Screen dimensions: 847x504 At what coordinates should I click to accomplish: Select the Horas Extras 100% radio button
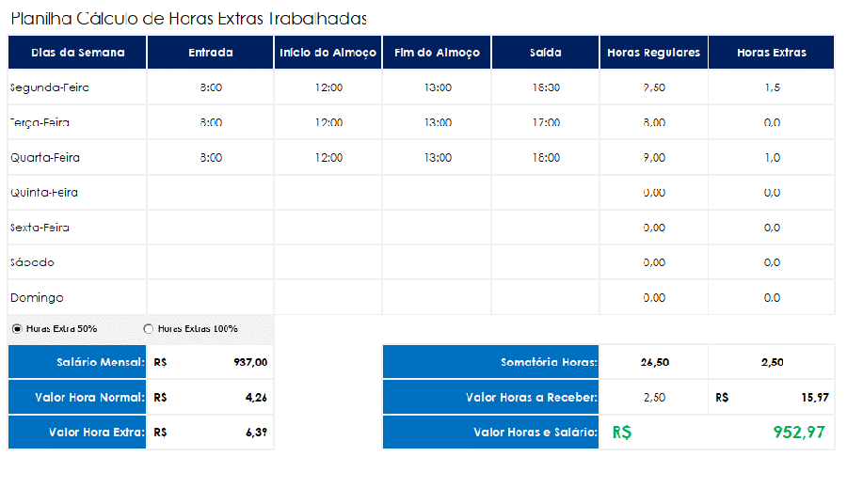click(x=148, y=328)
